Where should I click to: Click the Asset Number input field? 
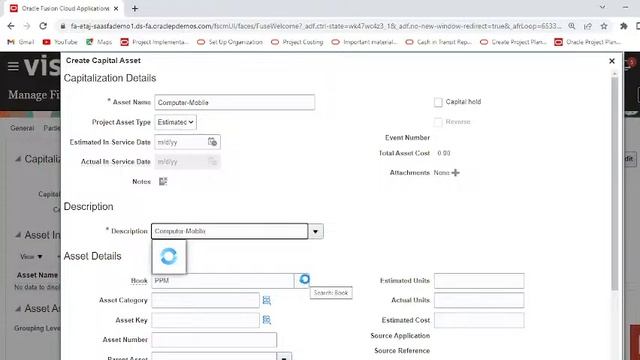(x=214, y=340)
